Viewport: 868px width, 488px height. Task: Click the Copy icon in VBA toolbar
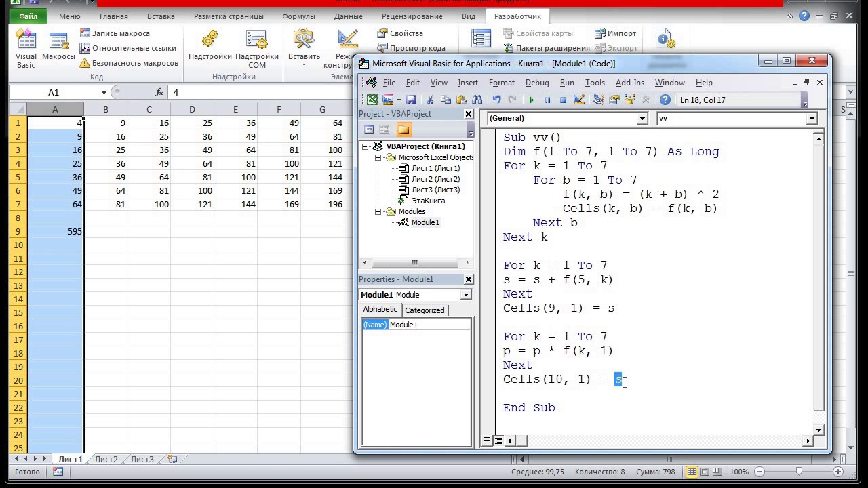(446, 100)
